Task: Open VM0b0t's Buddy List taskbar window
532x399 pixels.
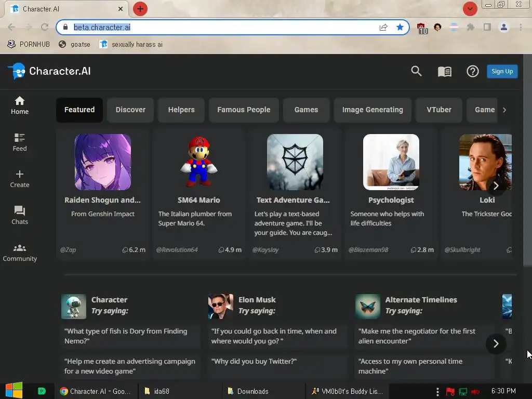Action: [347, 391]
